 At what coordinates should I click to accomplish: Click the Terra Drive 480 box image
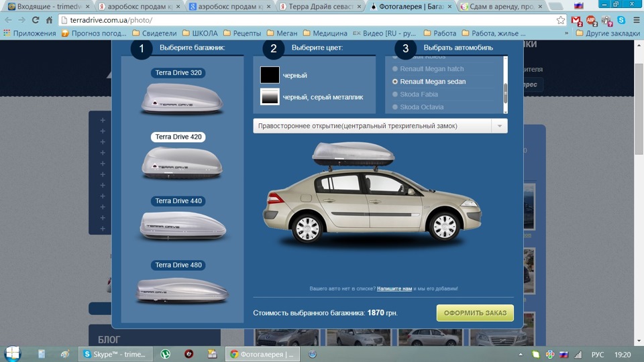click(x=182, y=290)
